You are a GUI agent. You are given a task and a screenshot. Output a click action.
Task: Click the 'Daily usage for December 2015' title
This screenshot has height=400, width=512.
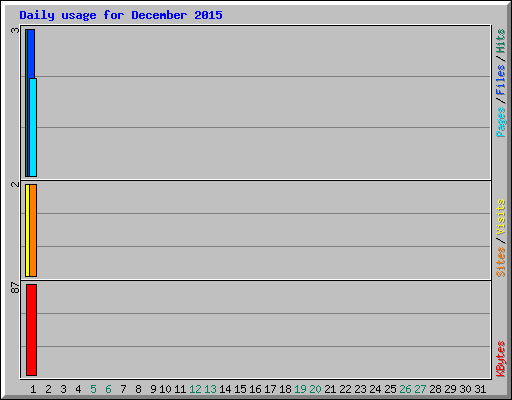coord(121,15)
